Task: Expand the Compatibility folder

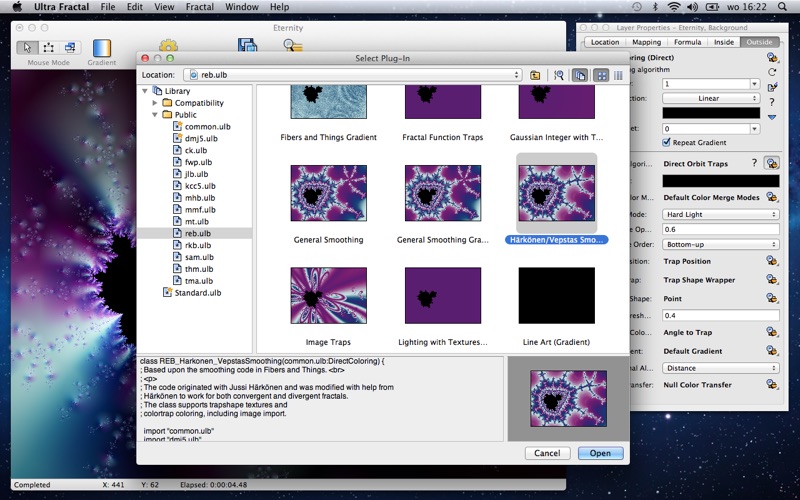Action: (x=155, y=103)
